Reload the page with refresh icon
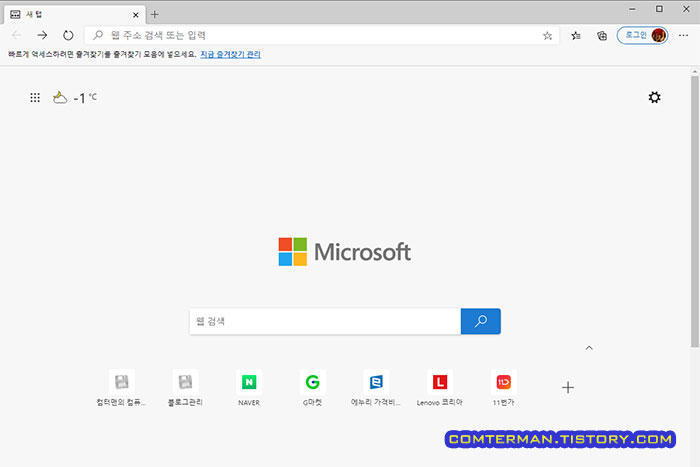 (68, 35)
